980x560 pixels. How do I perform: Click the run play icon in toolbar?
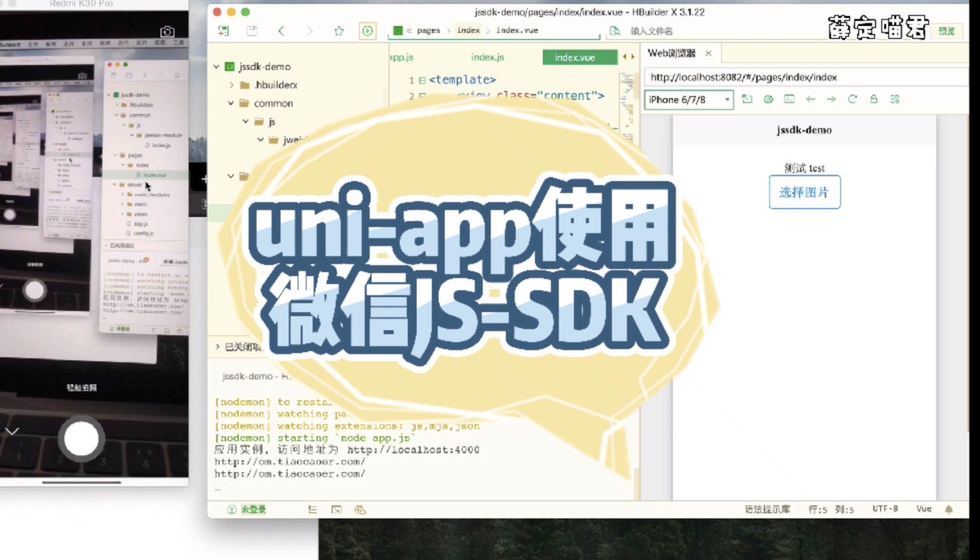point(367,31)
